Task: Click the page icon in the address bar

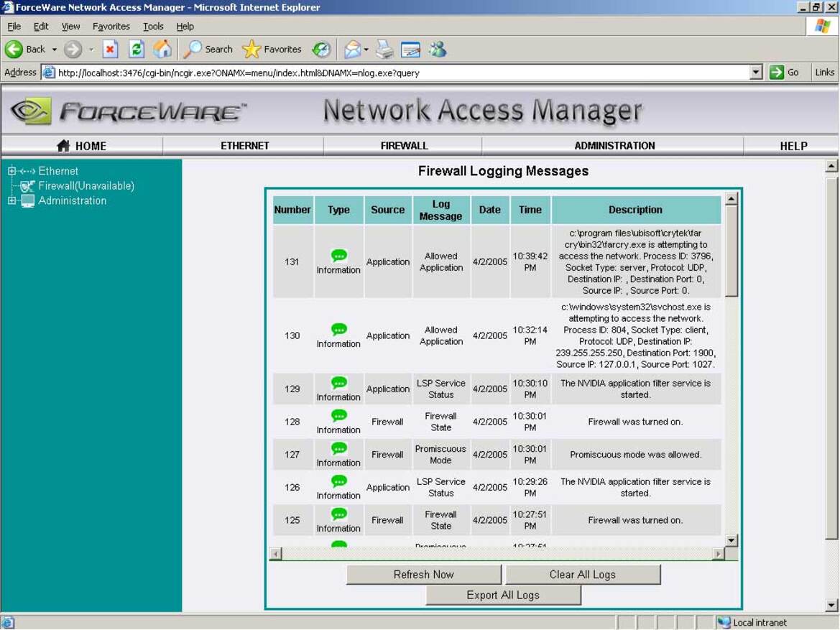Action: (x=48, y=73)
